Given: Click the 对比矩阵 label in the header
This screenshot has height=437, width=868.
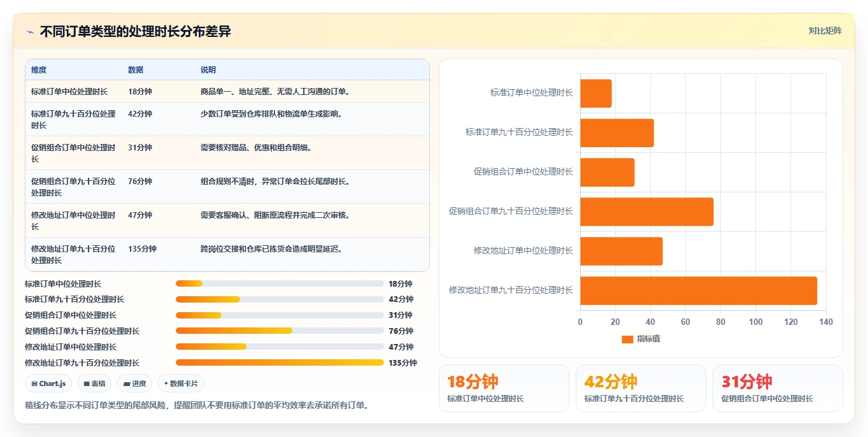Looking at the screenshot, I should [x=825, y=31].
